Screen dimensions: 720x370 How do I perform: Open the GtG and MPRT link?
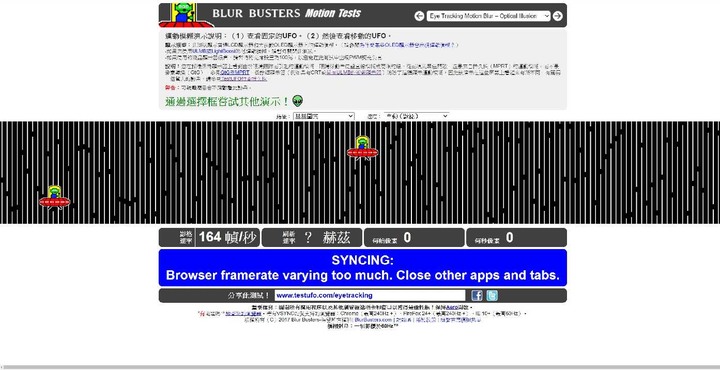coord(235,73)
